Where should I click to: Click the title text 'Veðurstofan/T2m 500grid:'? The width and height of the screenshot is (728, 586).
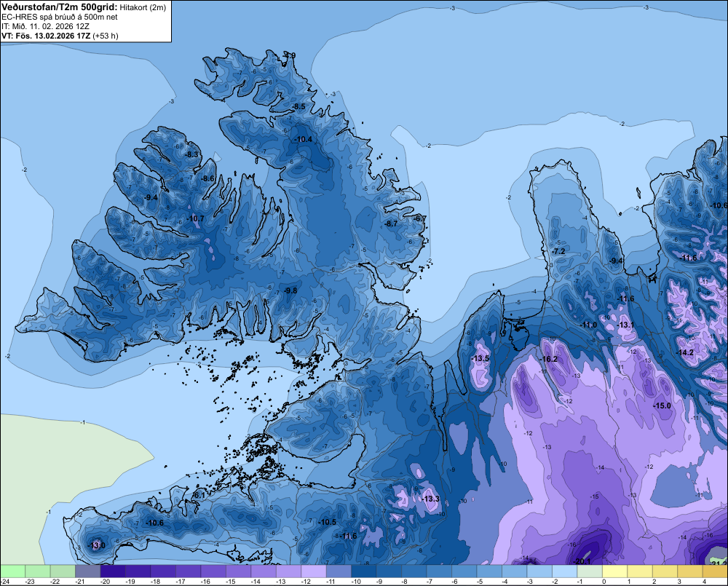click(60, 7)
